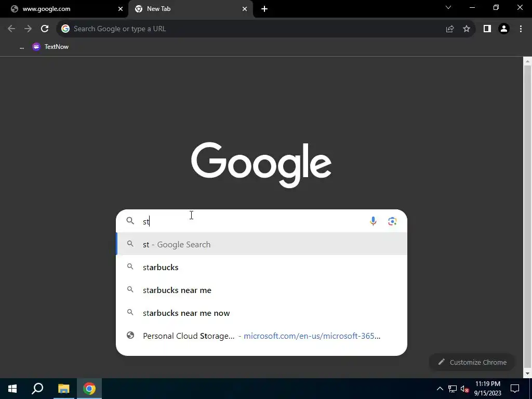Open the side panel
532x399 pixels.
click(487, 29)
